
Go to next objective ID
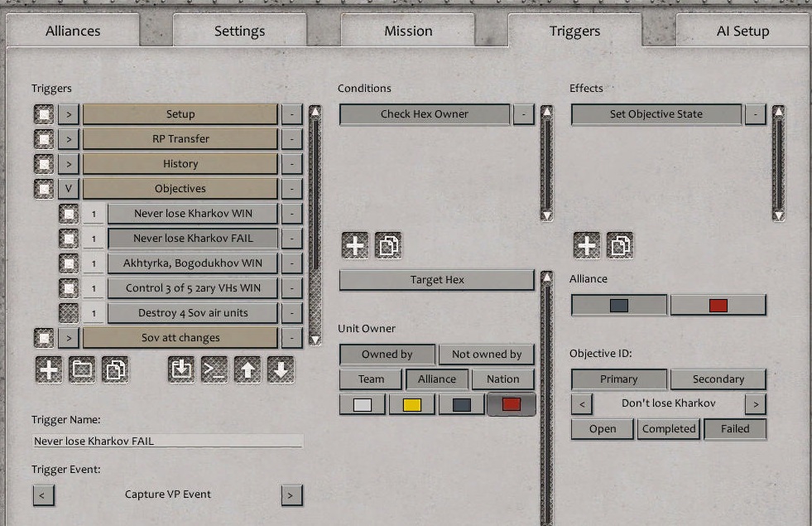[756, 403]
